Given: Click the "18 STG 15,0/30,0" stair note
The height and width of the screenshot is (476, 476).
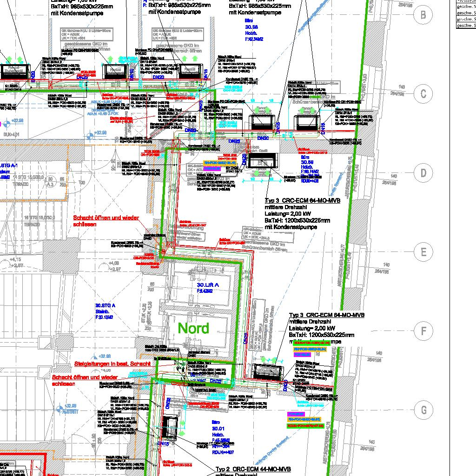Looking at the screenshot, I should point(40,218).
